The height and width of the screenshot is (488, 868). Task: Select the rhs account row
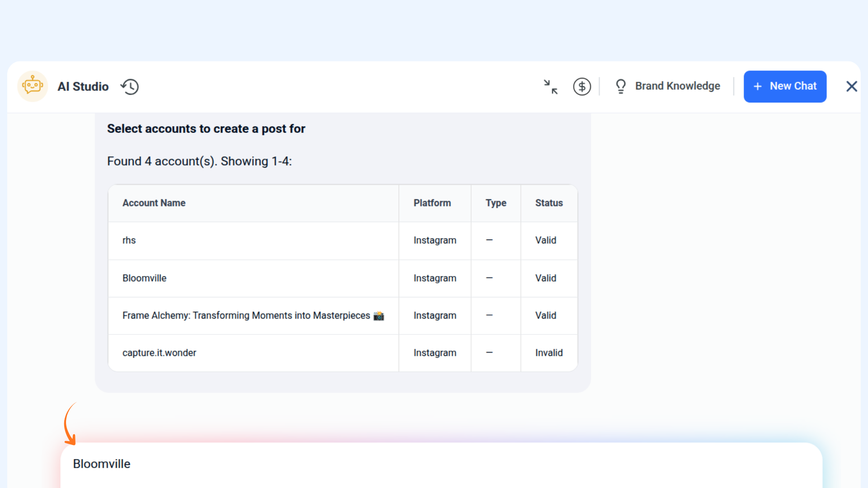click(x=129, y=240)
